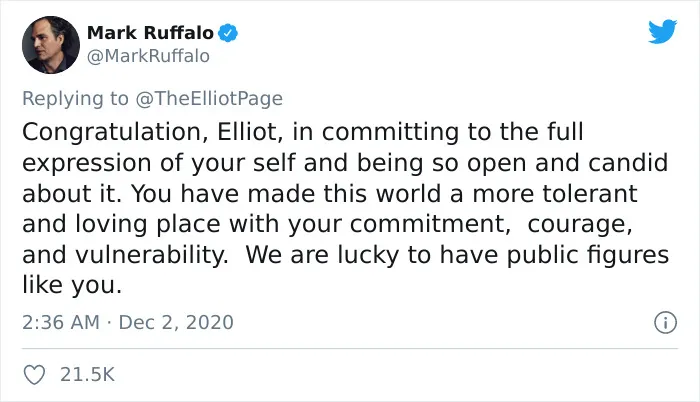Click the word "tolerant" in the tweet
This screenshot has height=402, width=700.
(x=590, y=193)
